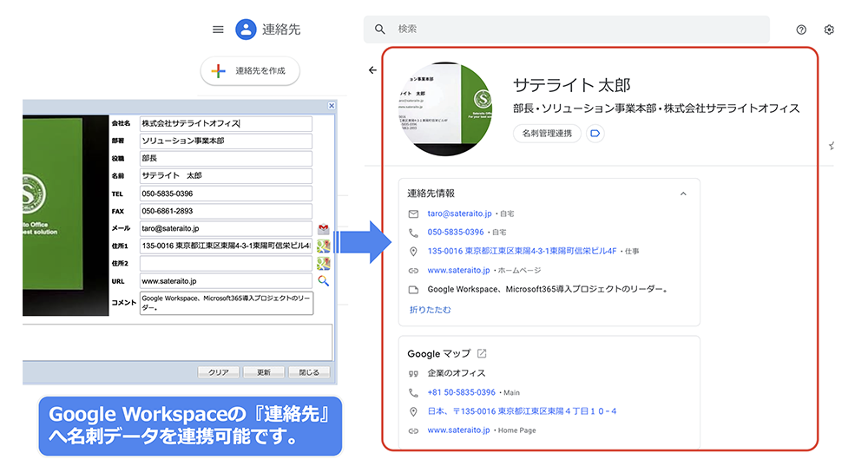Click the link icon beside ホームページ

tap(413, 271)
